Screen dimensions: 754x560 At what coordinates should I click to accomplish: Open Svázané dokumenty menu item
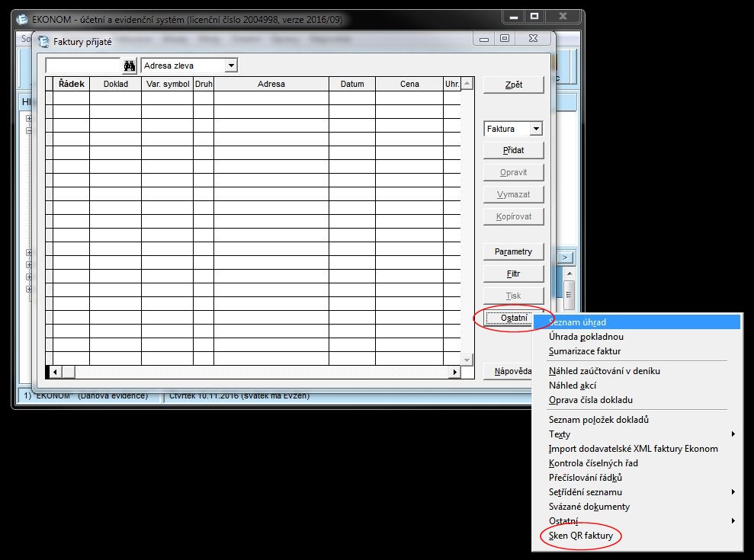(x=637, y=506)
